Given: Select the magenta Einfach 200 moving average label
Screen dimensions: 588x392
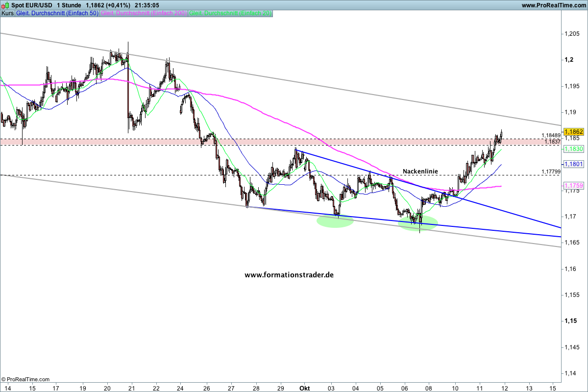Looking at the screenshot, I should pos(143,13).
